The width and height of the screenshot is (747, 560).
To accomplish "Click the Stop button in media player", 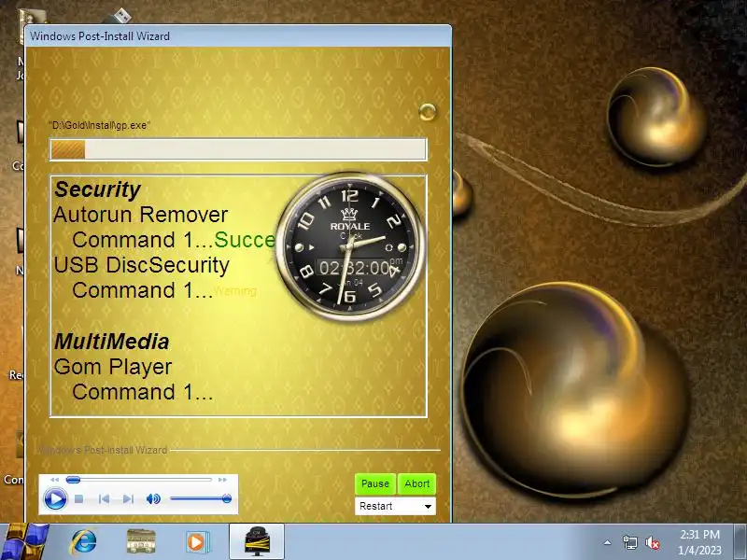I will tap(79, 499).
